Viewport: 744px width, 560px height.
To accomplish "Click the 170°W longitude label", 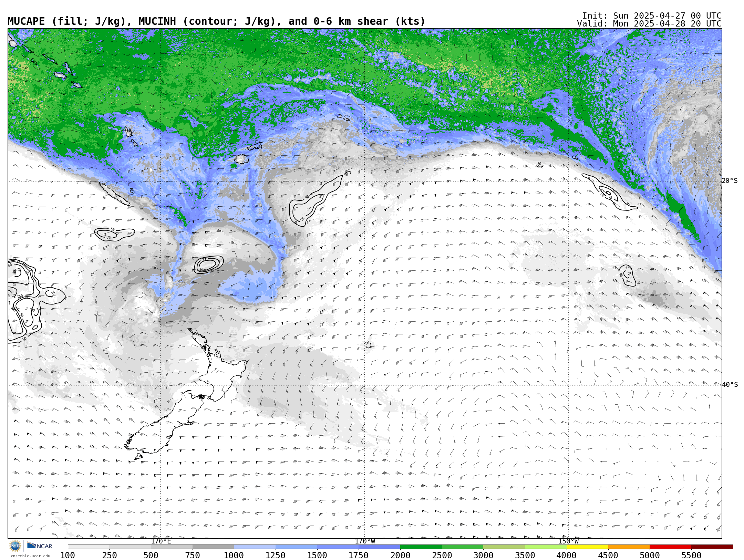I will click(365, 541).
